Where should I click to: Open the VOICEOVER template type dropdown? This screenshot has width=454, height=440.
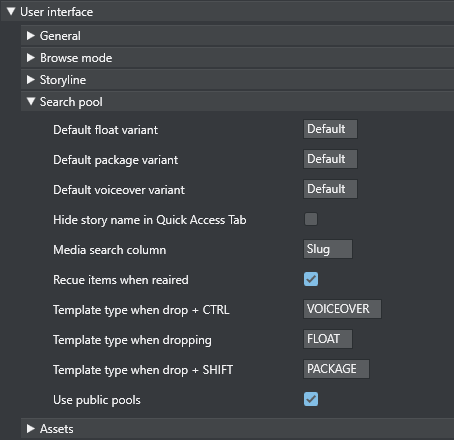[342, 309]
